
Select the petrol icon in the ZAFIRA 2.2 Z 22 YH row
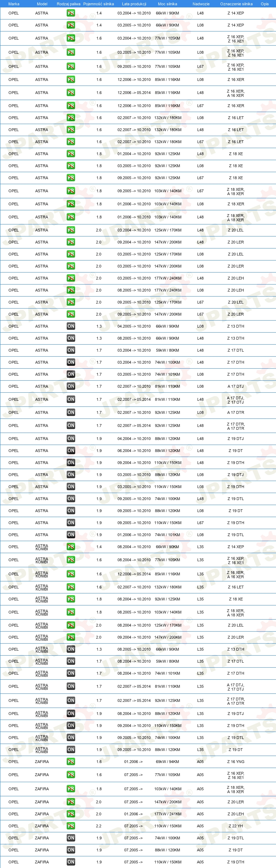[x=71, y=826]
